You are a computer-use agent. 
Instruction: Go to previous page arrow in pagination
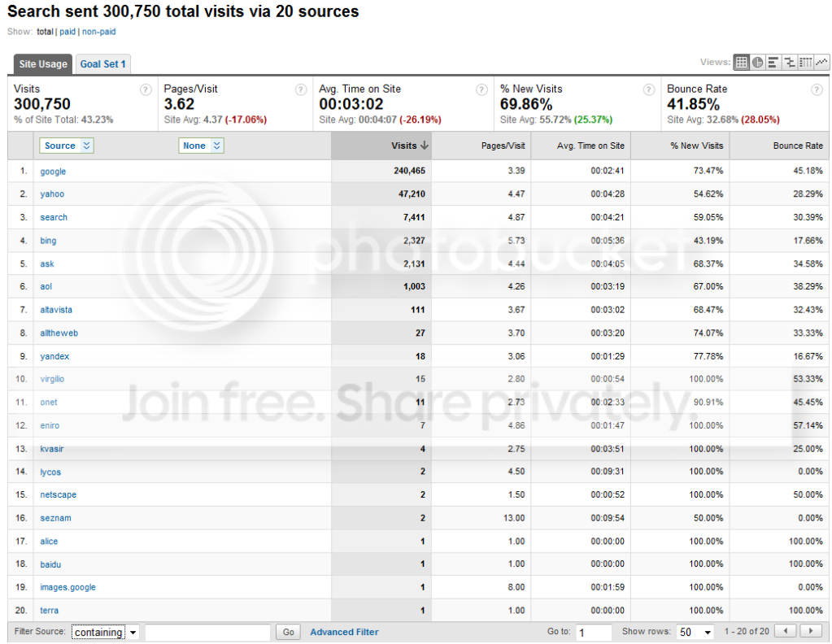pyautogui.click(x=786, y=631)
